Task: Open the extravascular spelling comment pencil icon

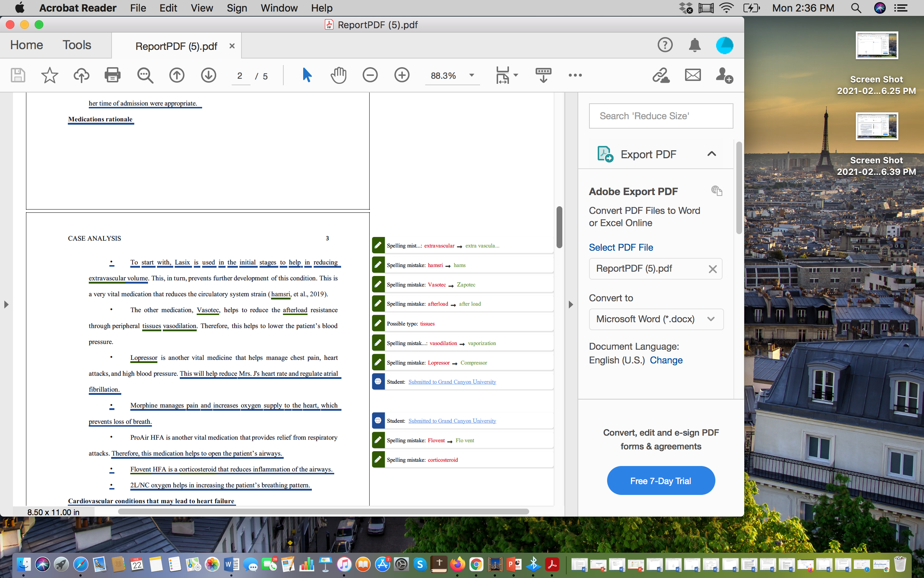Action: click(x=378, y=245)
